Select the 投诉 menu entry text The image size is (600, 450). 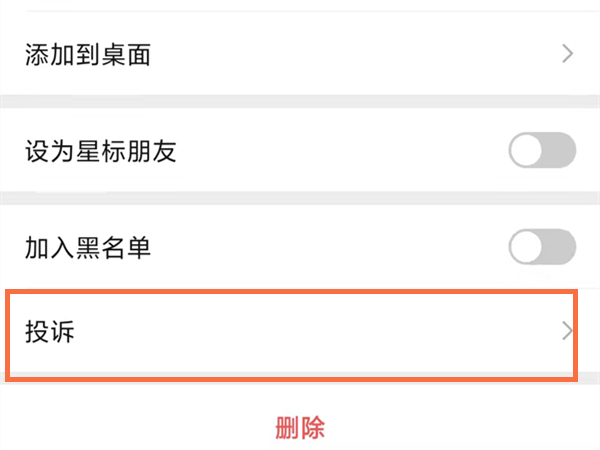[50, 332]
